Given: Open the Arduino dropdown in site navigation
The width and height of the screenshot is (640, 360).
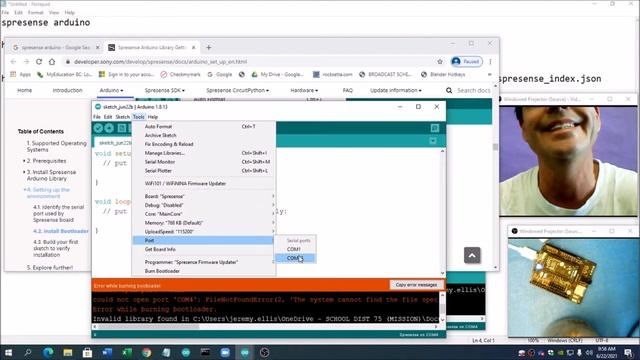Looking at the screenshot, I should 111,90.
